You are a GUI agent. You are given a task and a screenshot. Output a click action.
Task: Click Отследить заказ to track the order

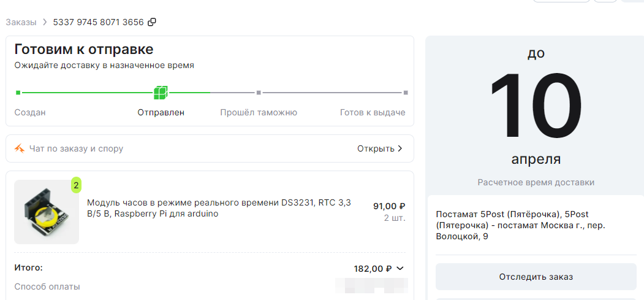[x=536, y=277]
